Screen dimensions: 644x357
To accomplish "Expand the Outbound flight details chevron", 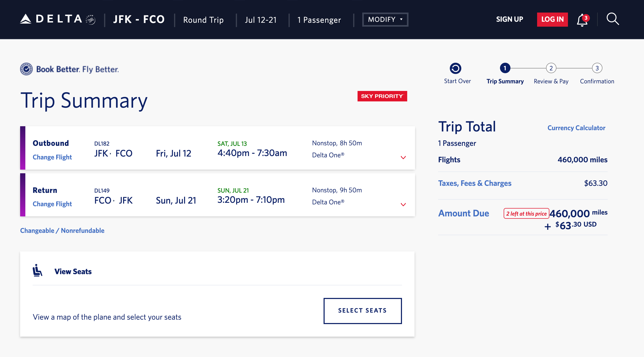I will point(404,158).
